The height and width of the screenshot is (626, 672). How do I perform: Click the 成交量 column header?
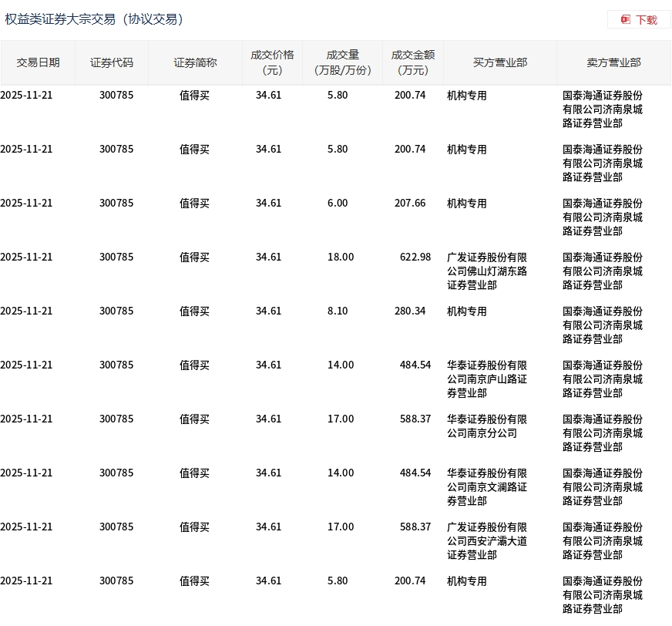pyautogui.click(x=342, y=62)
